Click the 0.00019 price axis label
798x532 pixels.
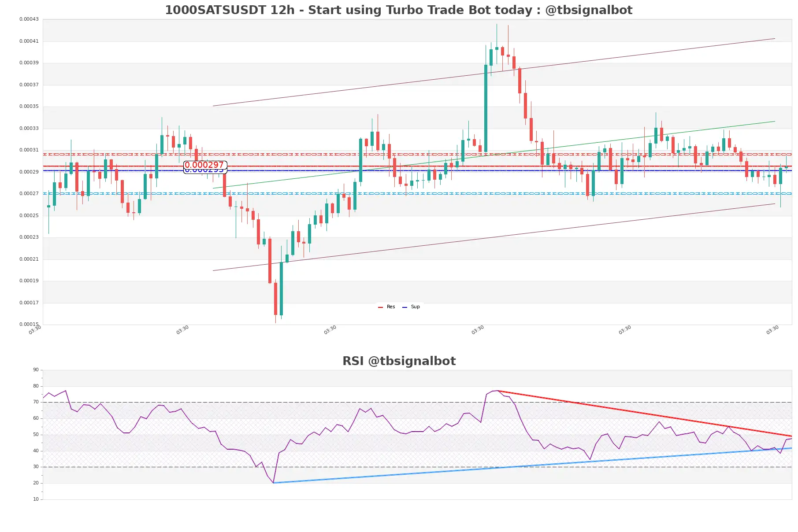click(x=29, y=281)
